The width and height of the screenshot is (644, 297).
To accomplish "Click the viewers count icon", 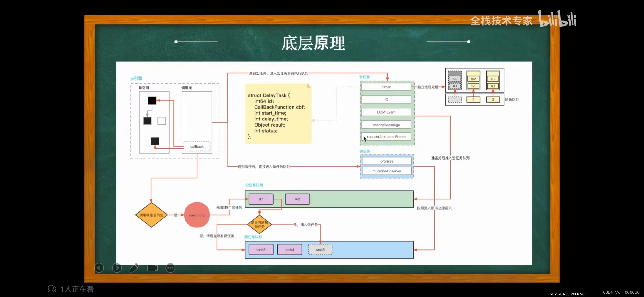I will 52,289.
